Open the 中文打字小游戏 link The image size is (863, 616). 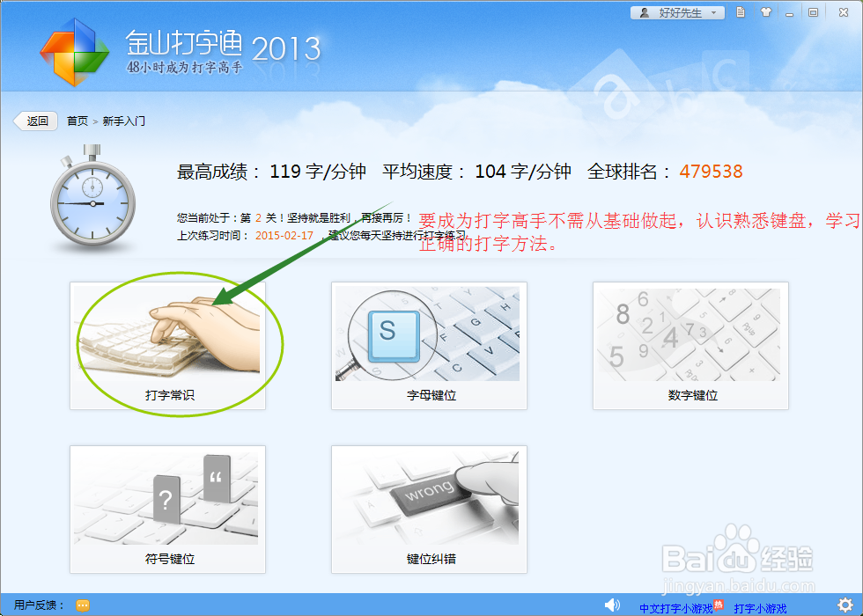point(676,608)
